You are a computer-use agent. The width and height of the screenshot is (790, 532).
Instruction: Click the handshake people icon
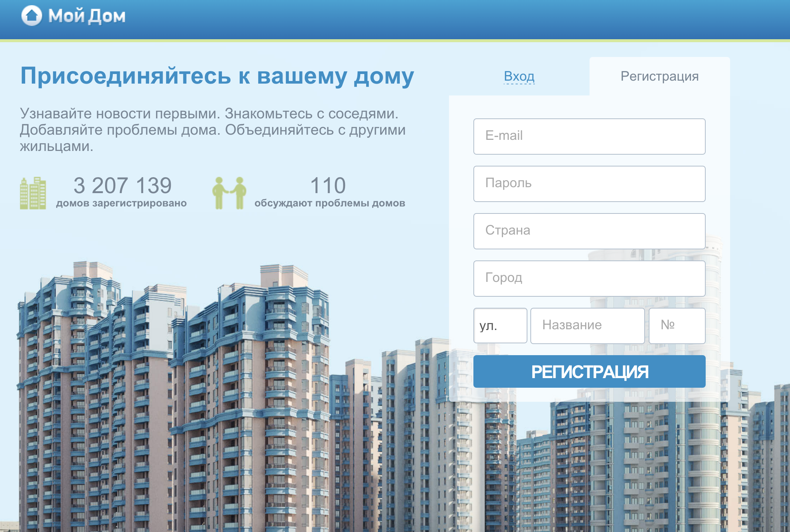click(x=229, y=193)
